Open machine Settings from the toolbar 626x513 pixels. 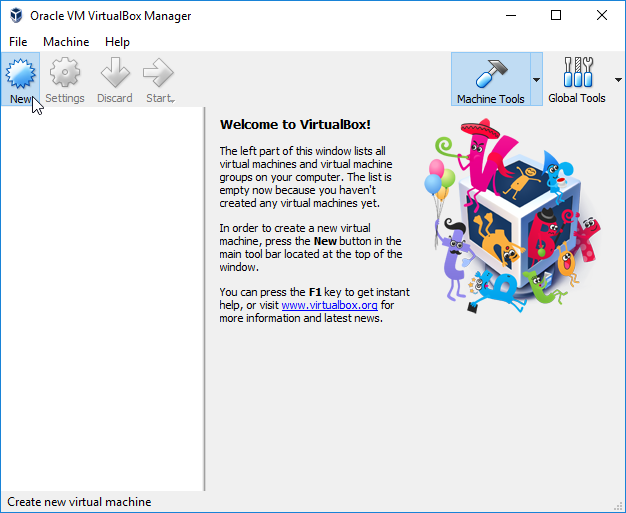click(x=65, y=74)
